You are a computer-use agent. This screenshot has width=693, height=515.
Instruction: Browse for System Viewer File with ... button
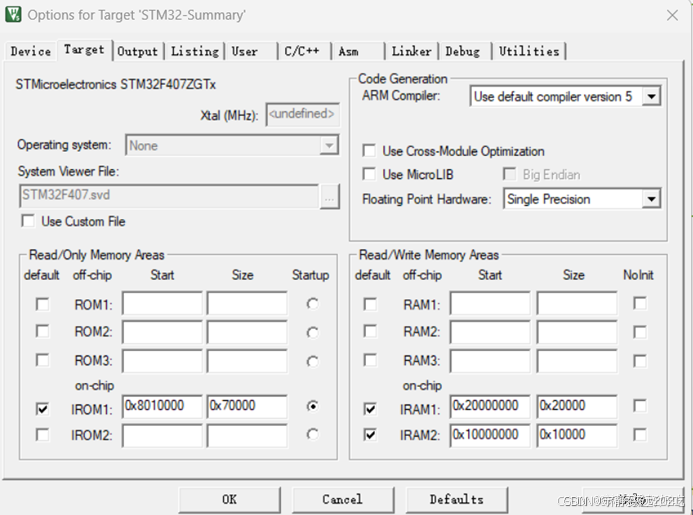[329, 197]
